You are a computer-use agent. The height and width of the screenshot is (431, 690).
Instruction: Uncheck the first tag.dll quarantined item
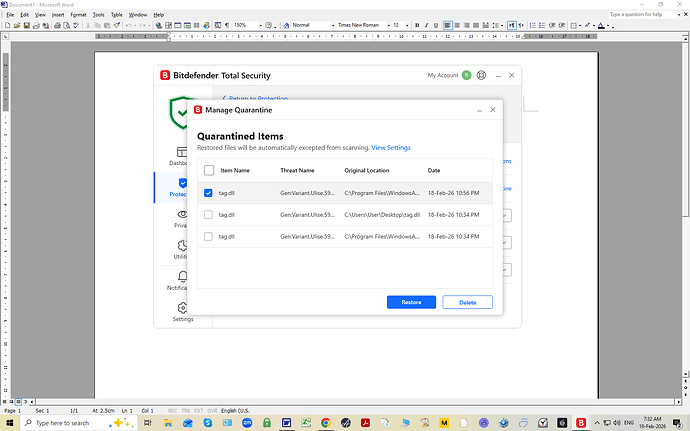208,193
